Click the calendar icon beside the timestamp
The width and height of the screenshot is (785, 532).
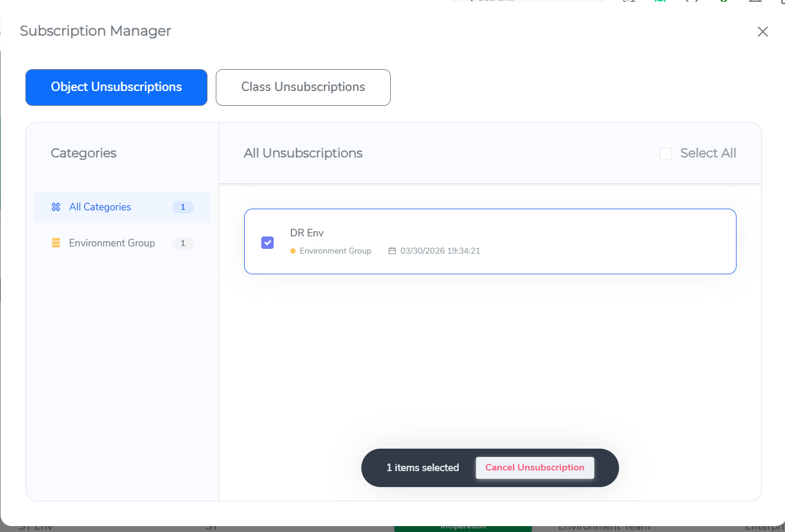[392, 251]
